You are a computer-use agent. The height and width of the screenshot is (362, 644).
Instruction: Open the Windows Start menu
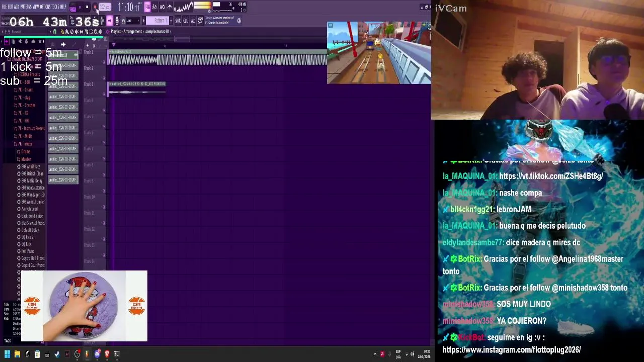[7, 354]
